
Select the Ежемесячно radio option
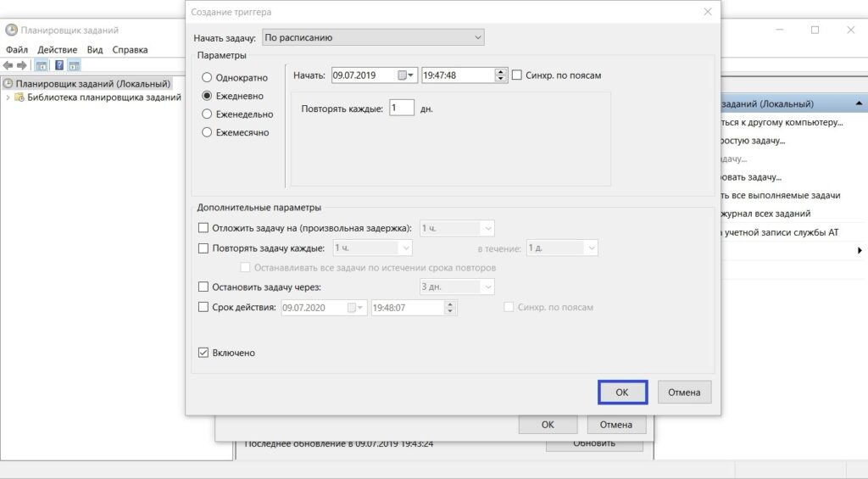pyautogui.click(x=207, y=132)
